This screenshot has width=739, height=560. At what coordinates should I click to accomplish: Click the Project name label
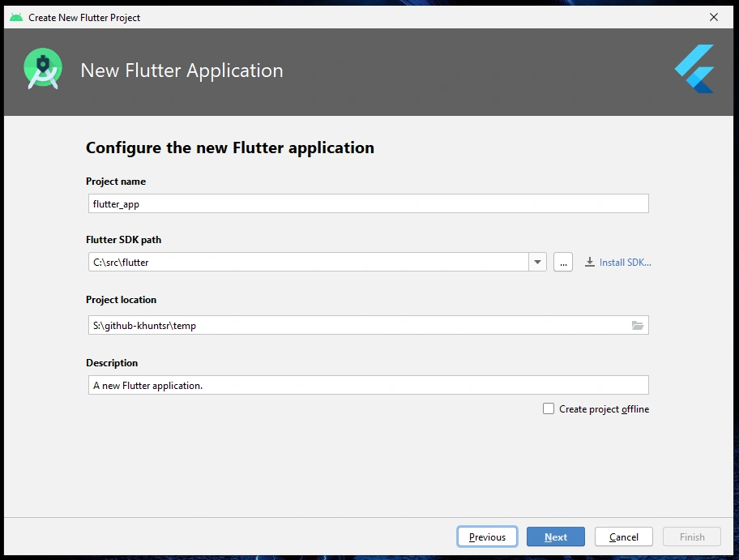116,182
